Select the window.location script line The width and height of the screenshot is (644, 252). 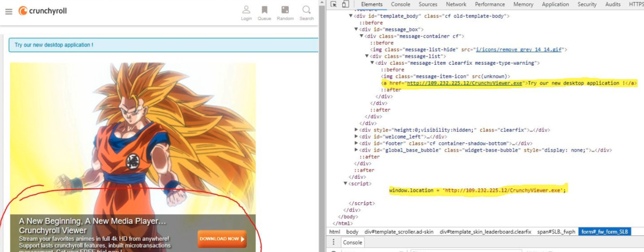click(477, 190)
